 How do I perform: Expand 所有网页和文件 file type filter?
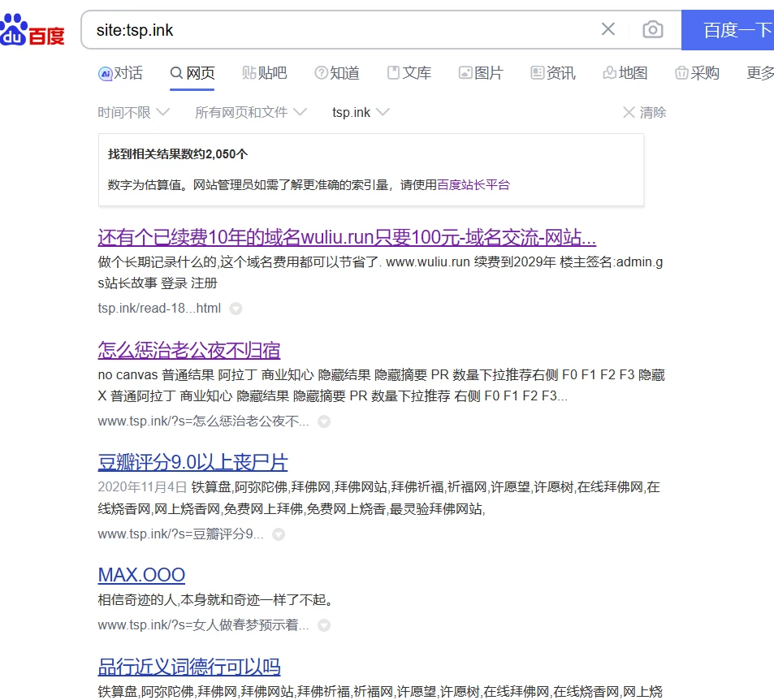pyautogui.click(x=251, y=112)
